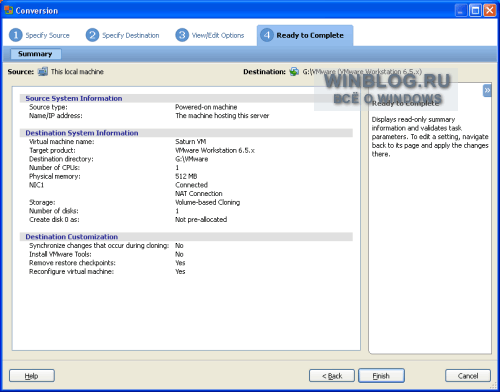Image resolution: width=500 pixels, height=392 pixels.
Task: Click the 'Number of CPUs:' label
Action: tap(54, 168)
